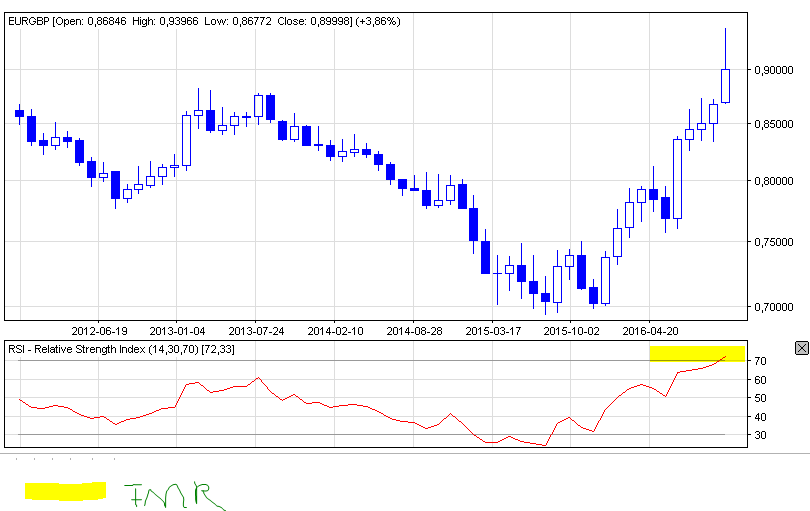Click the EURGBP symbol label
The image size is (810, 511).
30,21
